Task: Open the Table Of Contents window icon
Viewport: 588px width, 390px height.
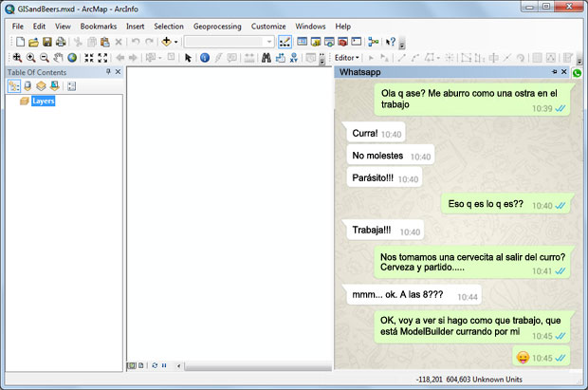Action: 302,42
